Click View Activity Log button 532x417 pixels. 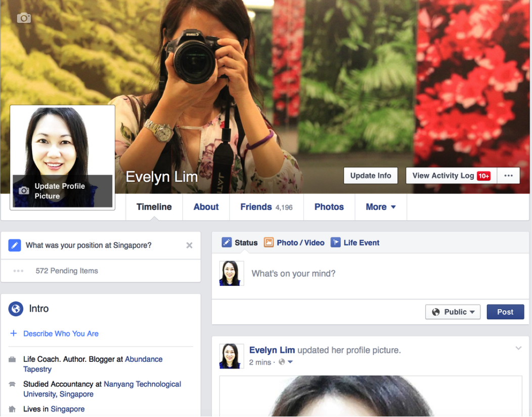pyautogui.click(x=451, y=176)
